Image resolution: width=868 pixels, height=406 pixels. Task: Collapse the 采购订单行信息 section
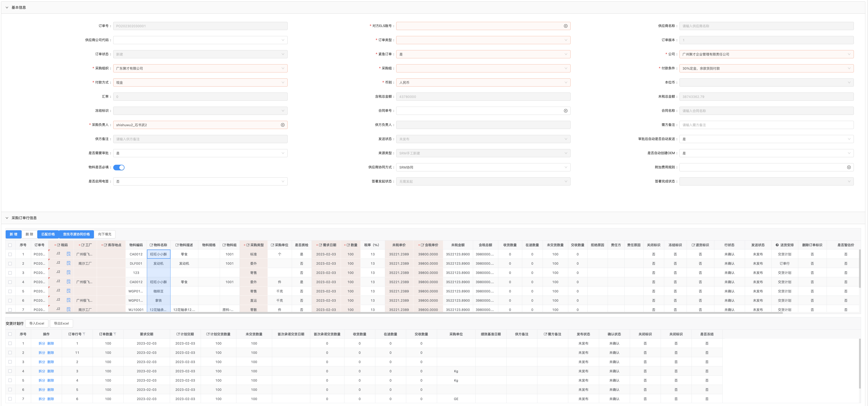(x=7, y=218)
